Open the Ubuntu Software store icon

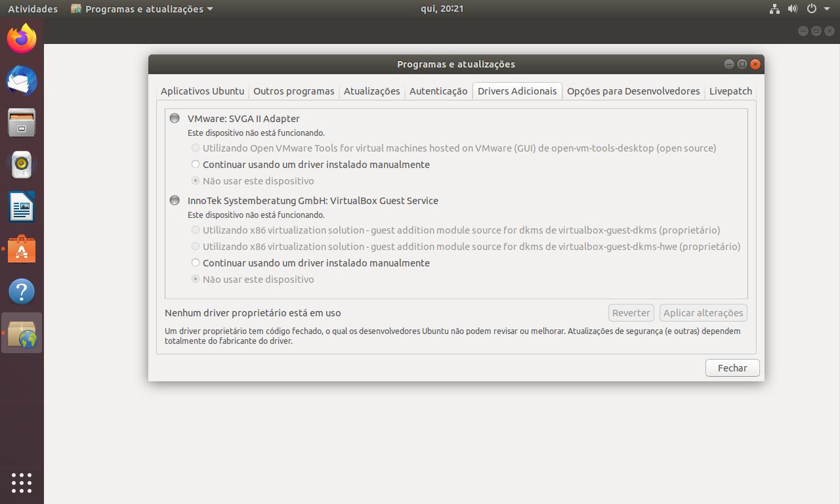[22, 249]
